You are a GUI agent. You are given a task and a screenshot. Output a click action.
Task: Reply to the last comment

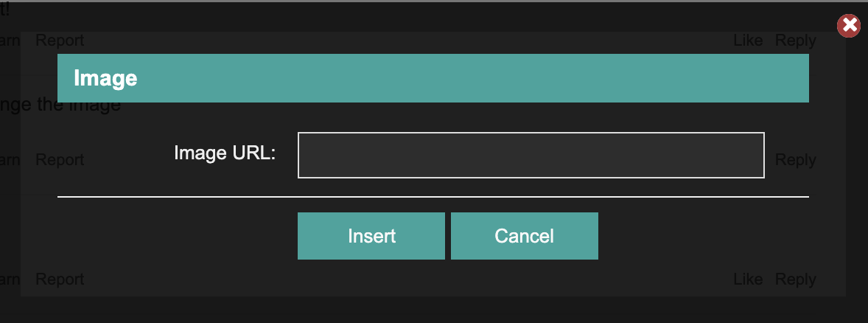tap(795, 279)
